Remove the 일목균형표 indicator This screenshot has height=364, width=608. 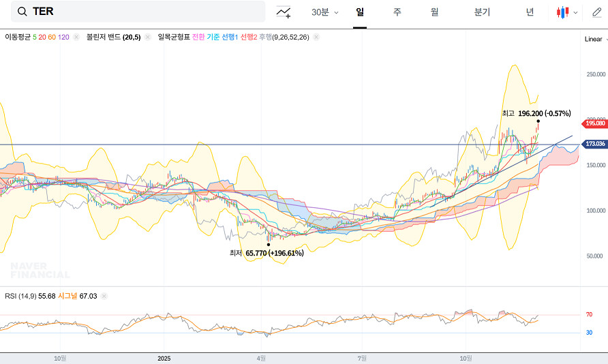tap(316, 37)
